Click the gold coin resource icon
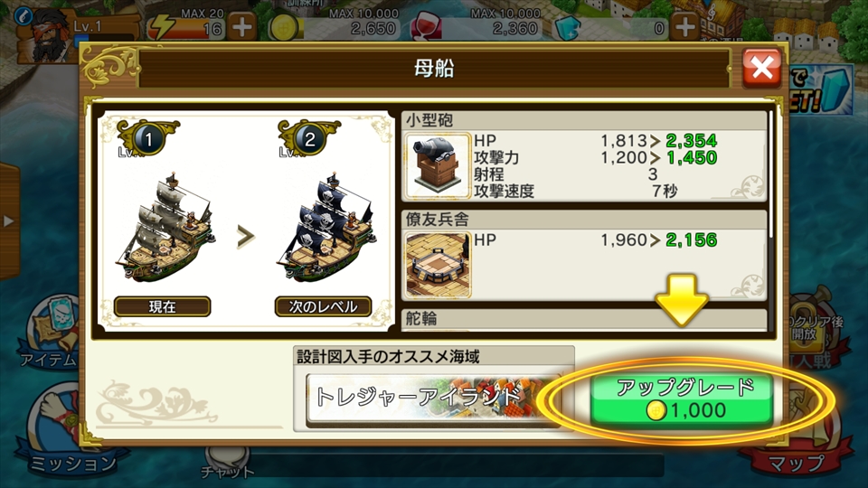Screen dimensions: 868x488 (285, 28)
